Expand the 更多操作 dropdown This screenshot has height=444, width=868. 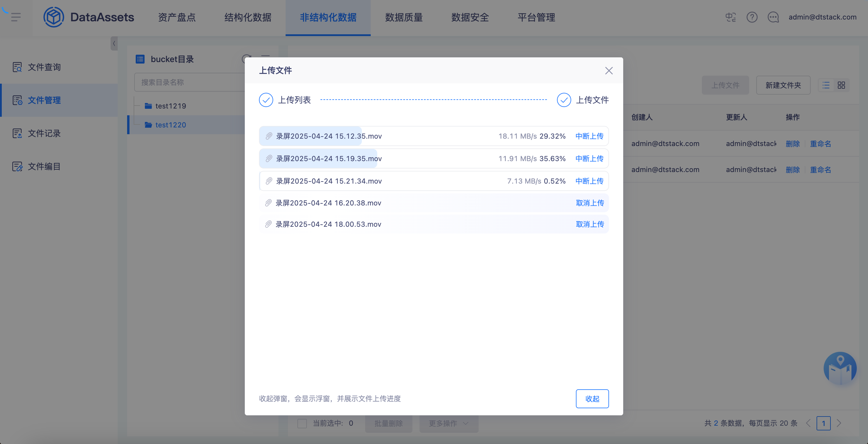pos(448,423)
